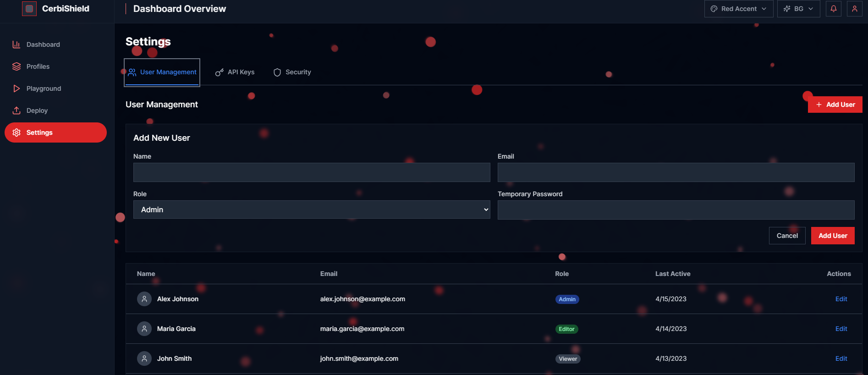The image size is (868, 375).
Task: Click the CerbiShield logo icon
Action: click(29, 9)
